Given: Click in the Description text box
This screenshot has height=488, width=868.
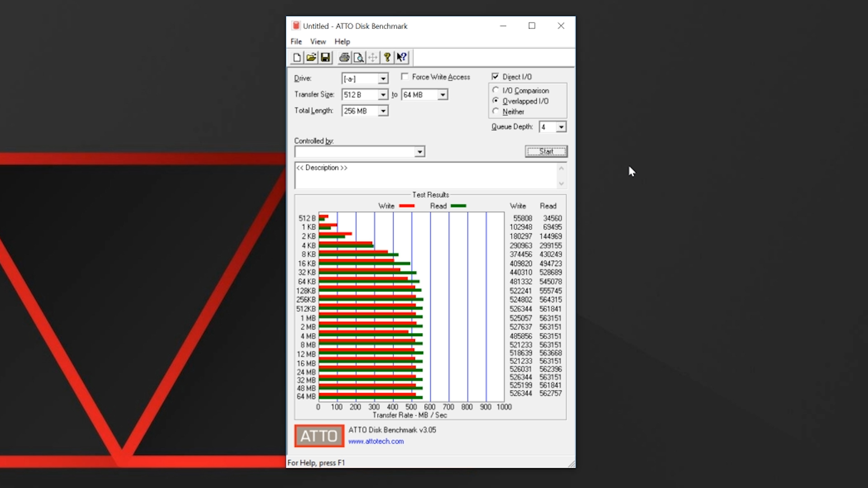Looking at the screenshot, I should coord(426,175).
